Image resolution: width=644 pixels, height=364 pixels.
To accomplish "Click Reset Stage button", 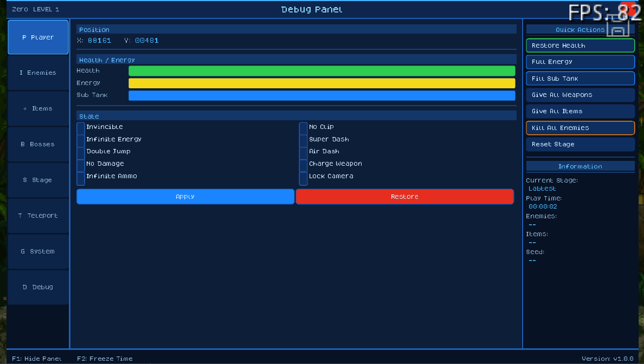I will [581, 145].
